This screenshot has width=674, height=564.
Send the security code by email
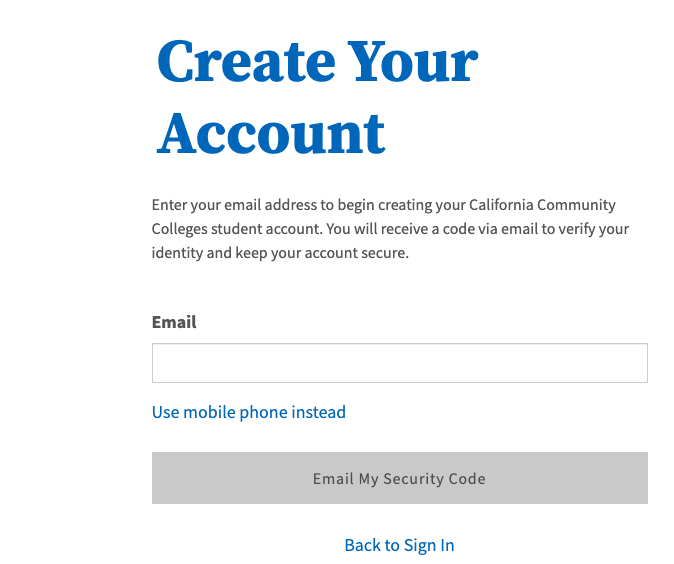tap(399, 478)
